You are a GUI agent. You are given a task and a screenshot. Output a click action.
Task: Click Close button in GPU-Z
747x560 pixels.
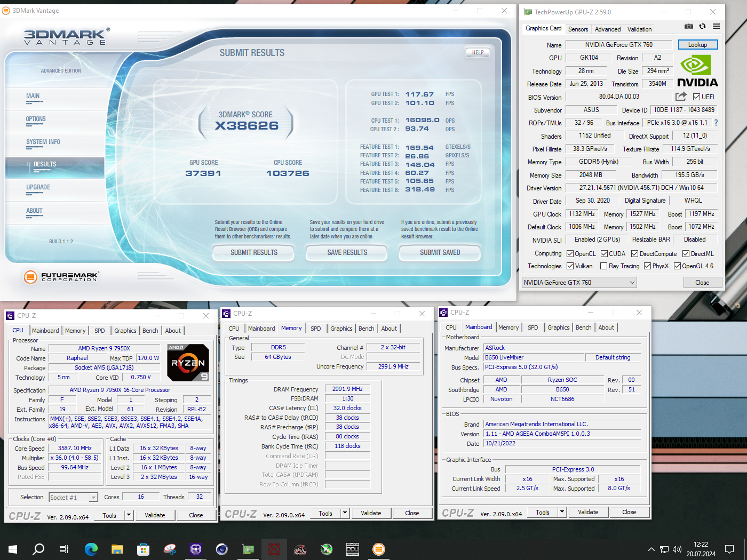click(702, 283)
